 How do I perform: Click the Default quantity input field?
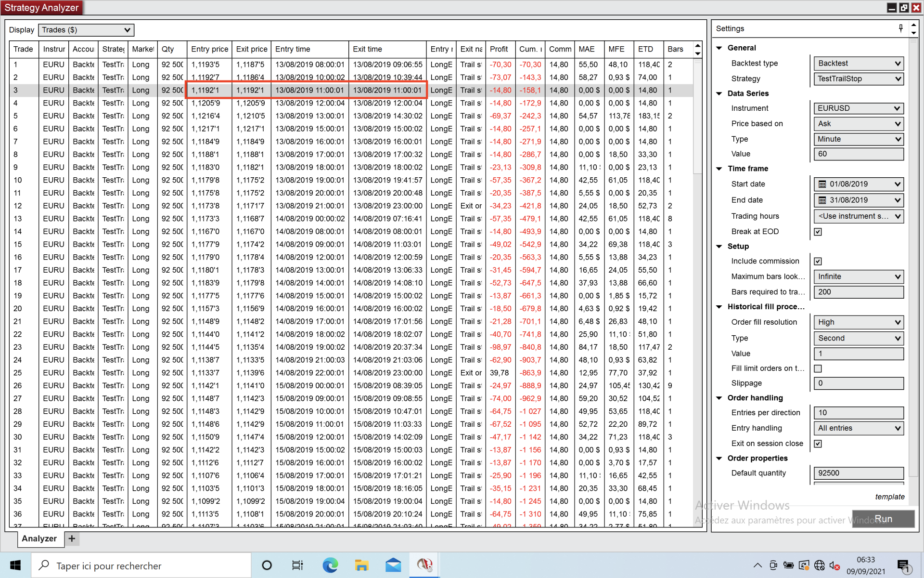(858, 473)
